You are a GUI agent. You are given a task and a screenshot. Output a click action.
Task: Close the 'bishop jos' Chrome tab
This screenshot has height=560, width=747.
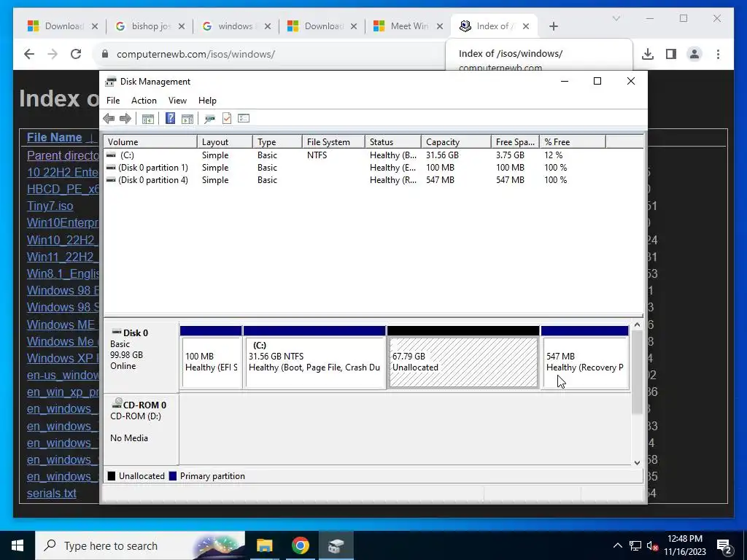[x=181, y=26]
